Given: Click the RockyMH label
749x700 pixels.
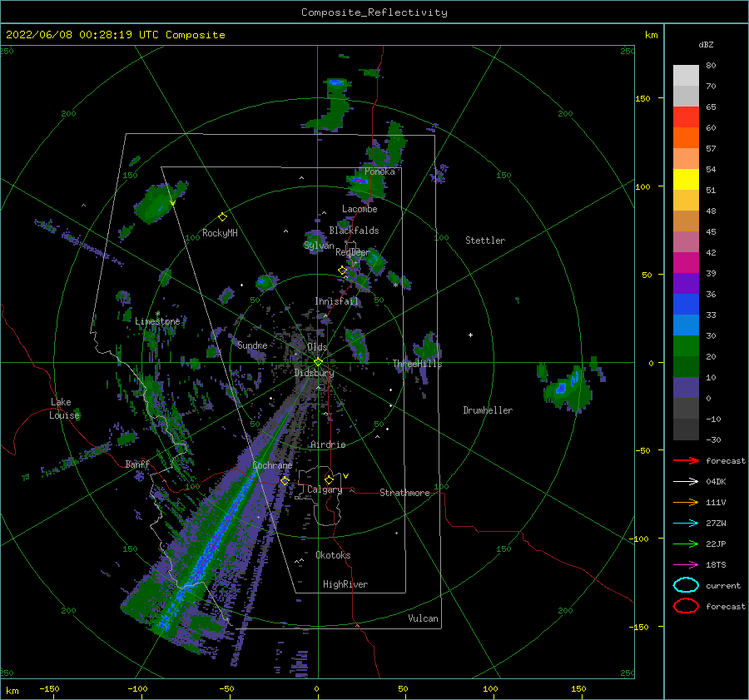Looking at the screenshot, I should (220, 233).
